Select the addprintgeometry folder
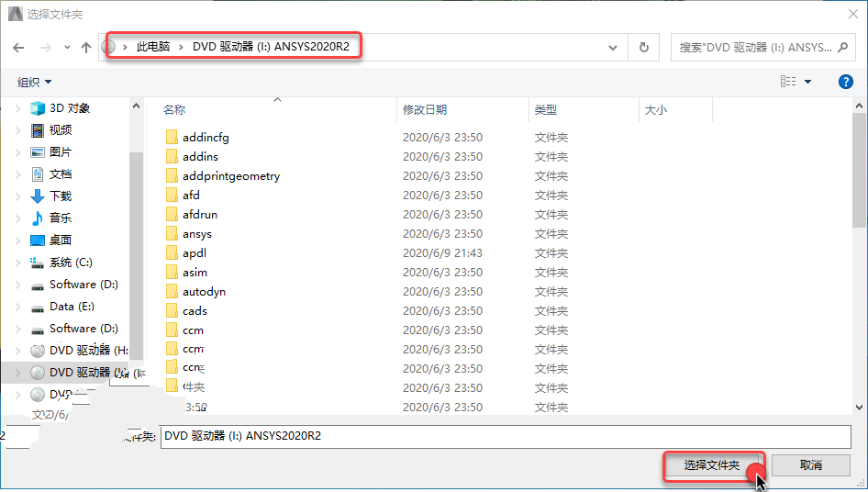This screenshot has height=492, width=868. [x=231, y=176]
